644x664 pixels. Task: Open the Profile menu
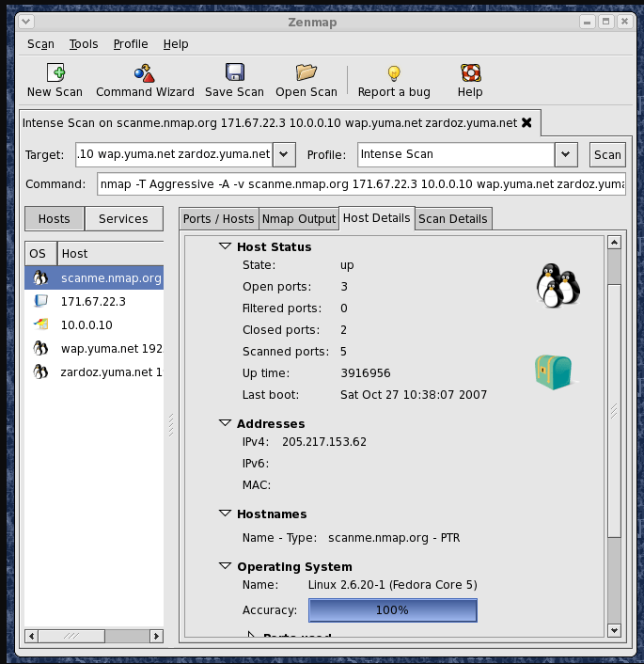coord(131,44)
